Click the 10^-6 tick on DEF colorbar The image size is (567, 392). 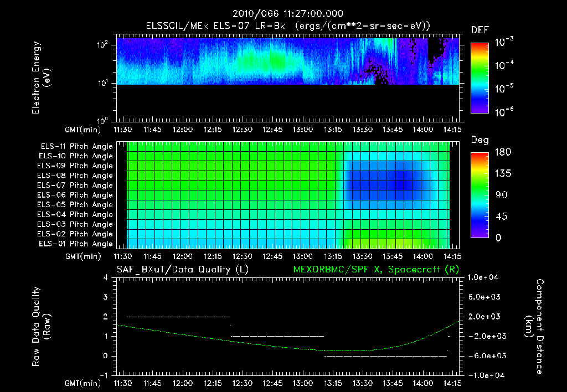pos(504,112)
